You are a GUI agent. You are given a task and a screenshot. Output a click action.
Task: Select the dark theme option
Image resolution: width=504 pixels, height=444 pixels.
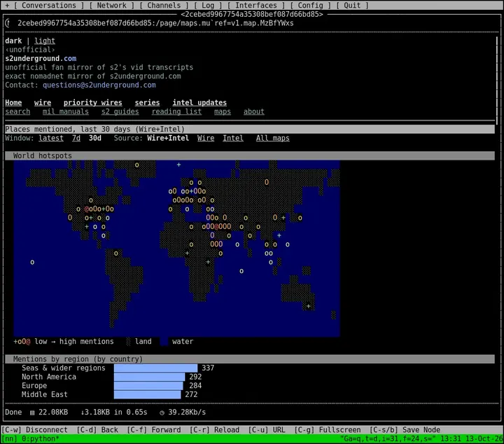point(13,41)
